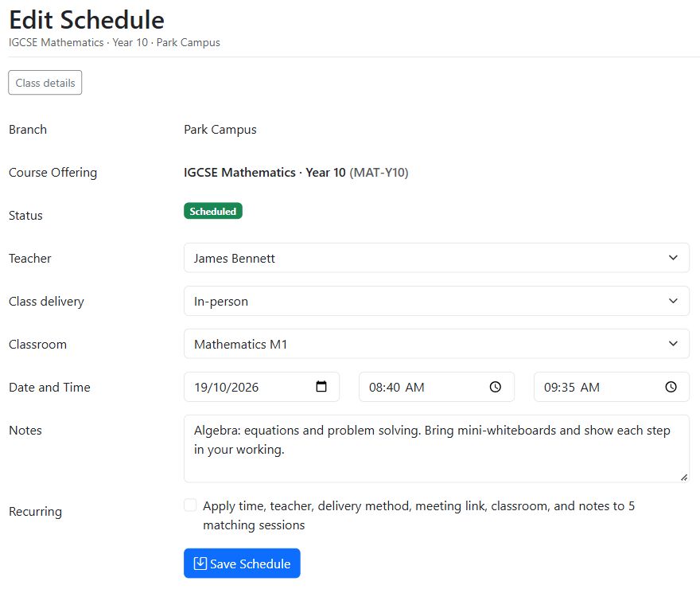Open clock picker for 09:35 AM end time
The height and width of the screenshot is (589, 700).
click(x=671, y=387)
